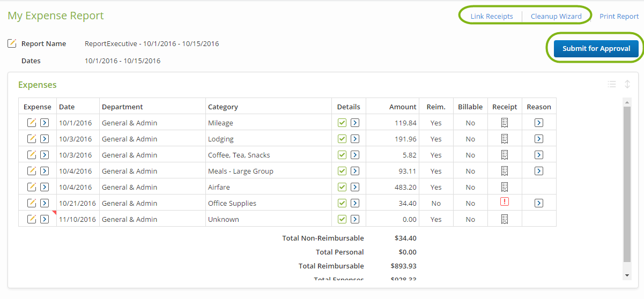
Task: Edit the Coffee, Tea, Snacks expense
Action: click(x=32, y=155)
